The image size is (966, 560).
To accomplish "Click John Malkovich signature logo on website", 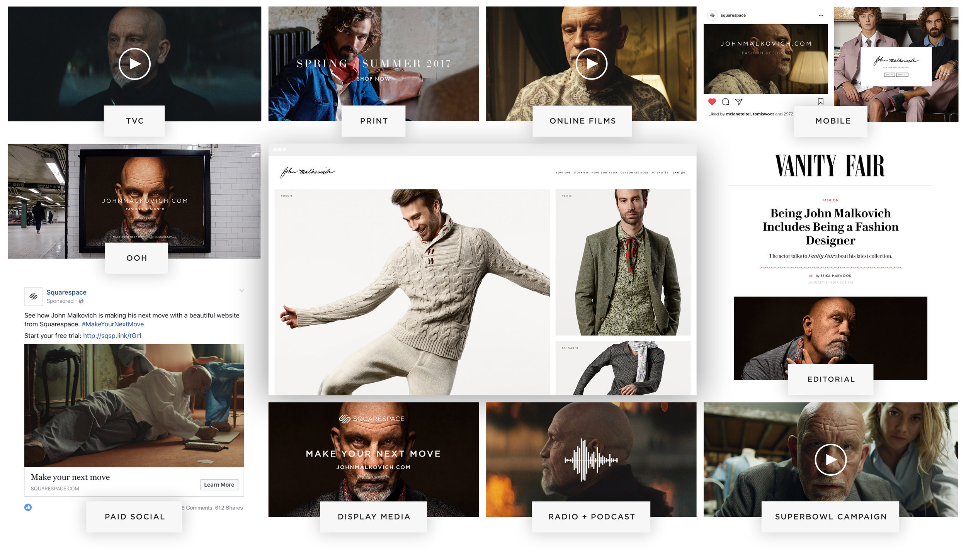I will pos(308,172).
